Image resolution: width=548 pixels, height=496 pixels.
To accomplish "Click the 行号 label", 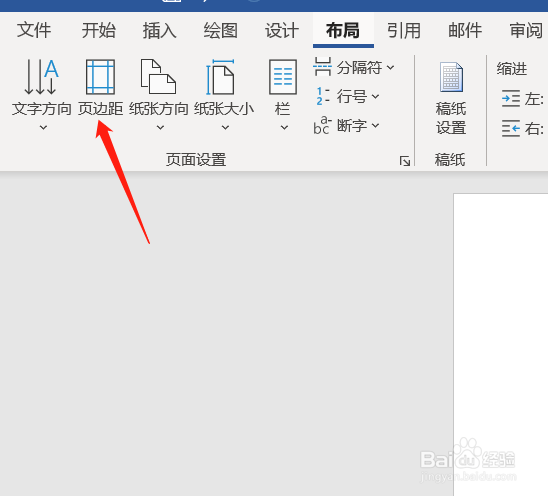I will [x=352, y=96].
